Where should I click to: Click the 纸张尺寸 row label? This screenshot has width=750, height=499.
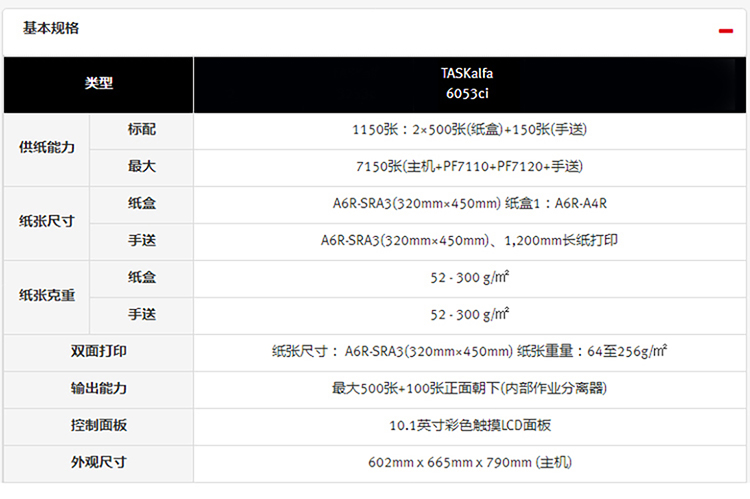pos(47,221)
